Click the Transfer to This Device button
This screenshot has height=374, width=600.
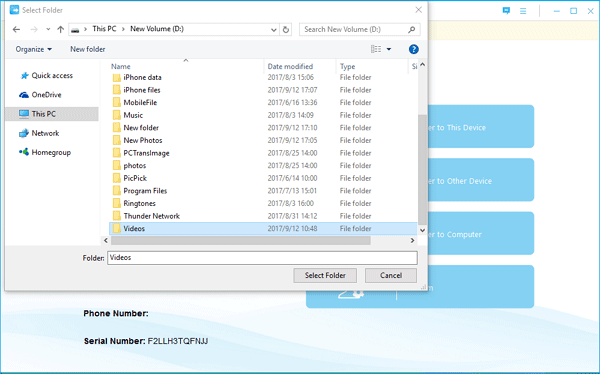click(481, 127)
